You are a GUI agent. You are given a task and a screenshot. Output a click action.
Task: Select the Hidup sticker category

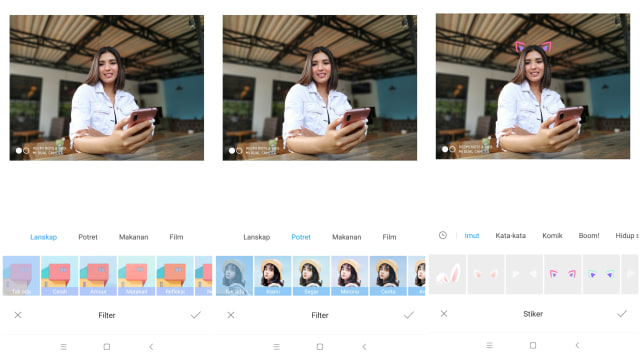627,236
